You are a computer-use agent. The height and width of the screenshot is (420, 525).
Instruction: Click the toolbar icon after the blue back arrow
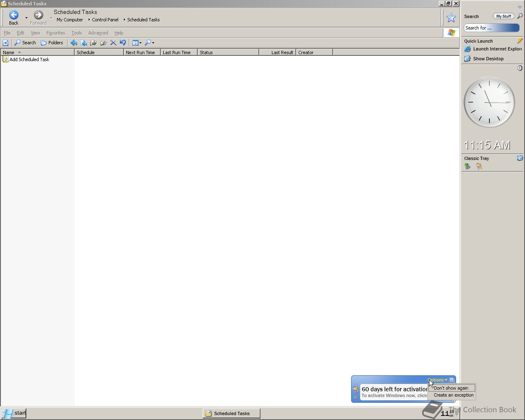coord(84,43)
